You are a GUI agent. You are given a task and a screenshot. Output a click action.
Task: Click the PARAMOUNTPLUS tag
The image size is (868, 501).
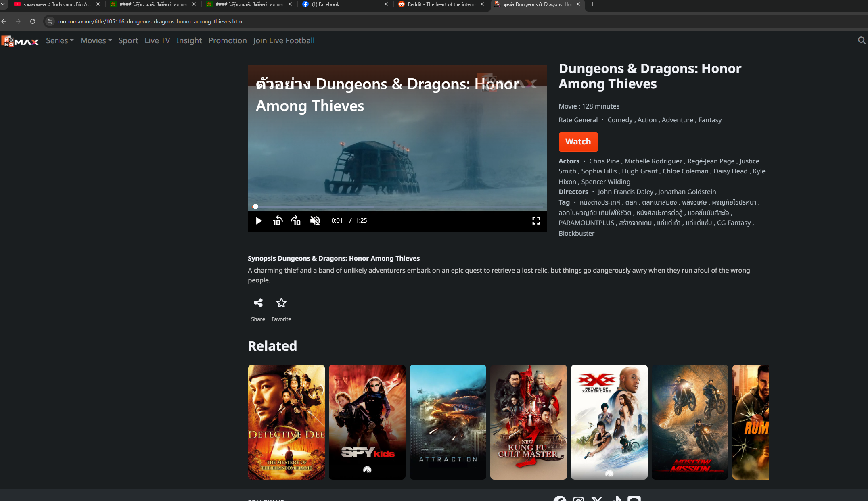pos(586,223)
